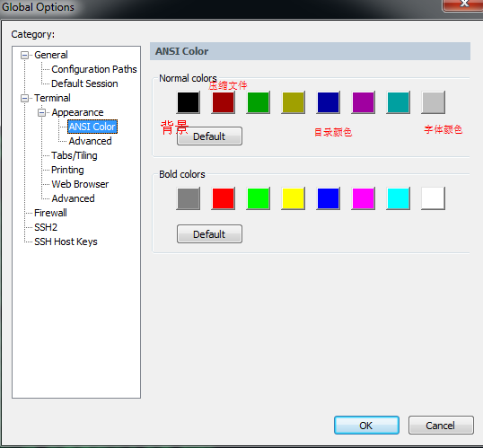Image resolution: width=483 pixels, height=448 pixels.
Task: Confirm settings with OK button
Action: pyautogui.click(x=366, y=426)
